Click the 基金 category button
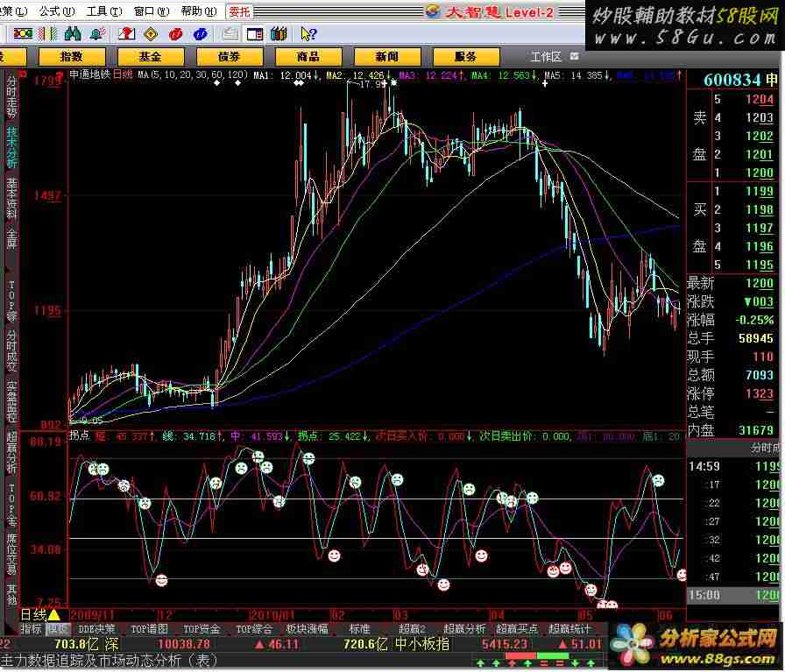Image resolution: width=785 pixels, height=672 pixels. pyautogui.click(x=150, y=56)
